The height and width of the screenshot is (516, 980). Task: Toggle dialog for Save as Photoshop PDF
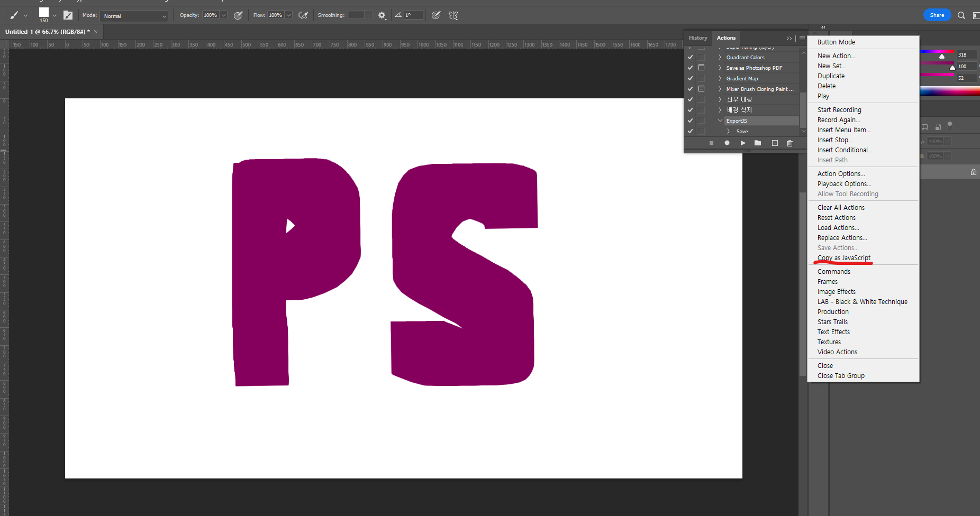(x=701, y=68)
